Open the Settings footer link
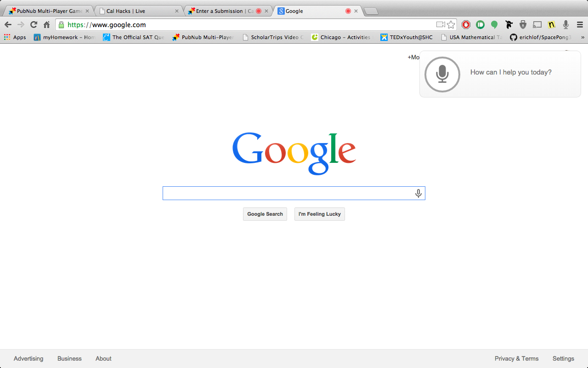Image resolution: width=588 pixels, height=368 pixels. 563,359
